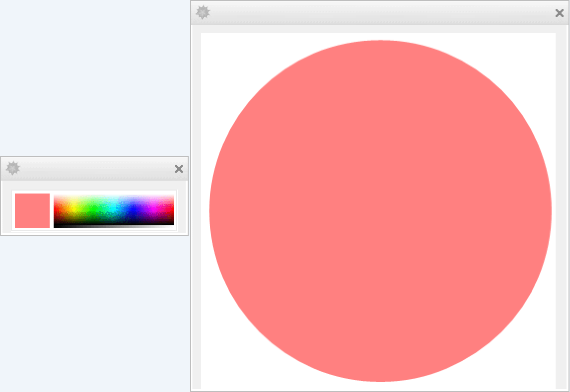Close the large circle canvas window
The height and width of the screenshot is (392, 570).
click(559, 13)
